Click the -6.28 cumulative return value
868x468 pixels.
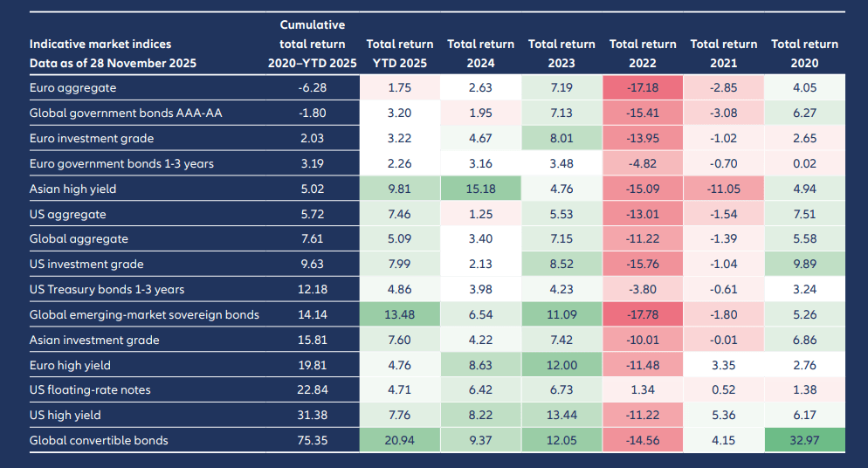(312, 88)
